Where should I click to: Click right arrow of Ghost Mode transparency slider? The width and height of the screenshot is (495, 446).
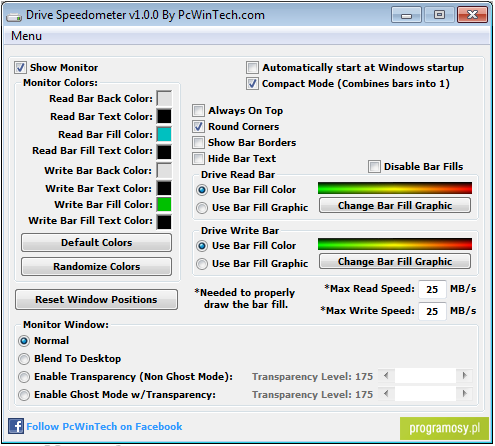coord(464,394)
